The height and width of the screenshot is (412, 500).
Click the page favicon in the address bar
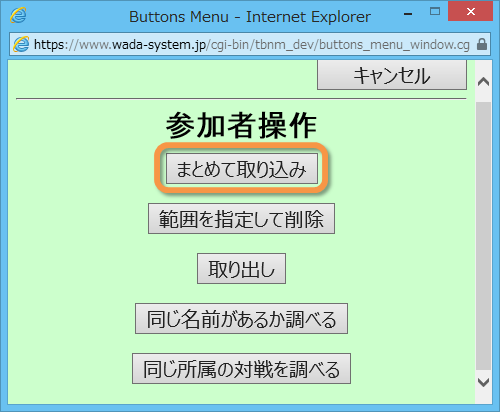[21, 44]
